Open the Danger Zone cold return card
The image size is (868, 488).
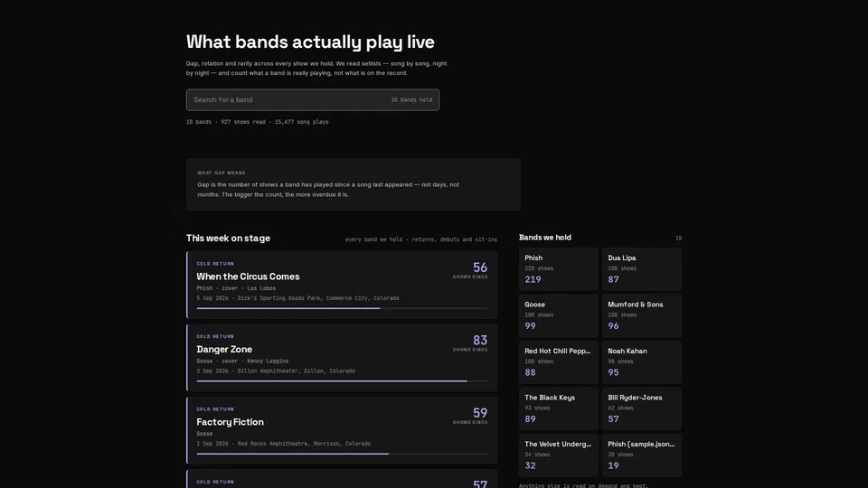(342, 358)
